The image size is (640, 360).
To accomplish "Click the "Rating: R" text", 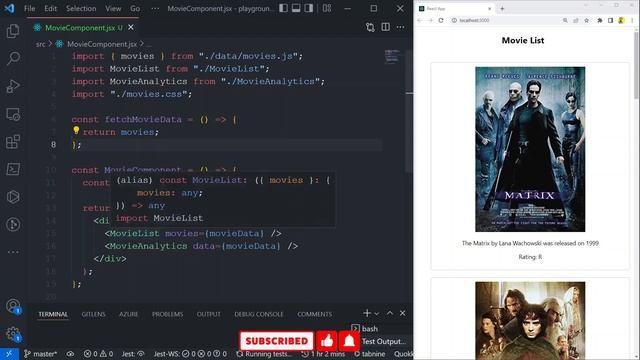I will [530, 257].
